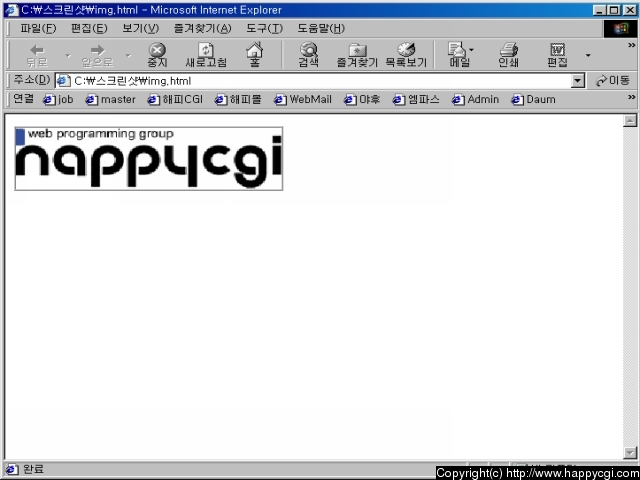Click the vertical scrollbar down arrow
Viewport: 640px width, 480px height.
tap(630, 452)
